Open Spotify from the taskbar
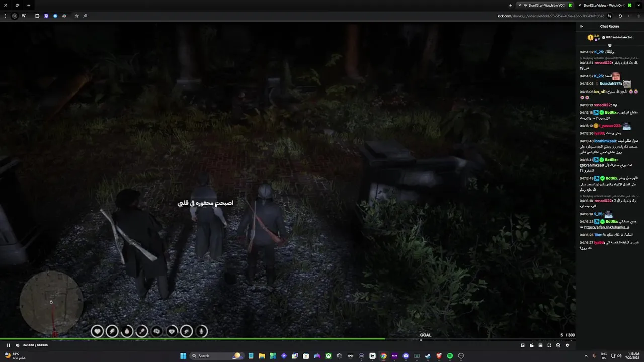This screenshot has width=644, height=362. [450, 356]
